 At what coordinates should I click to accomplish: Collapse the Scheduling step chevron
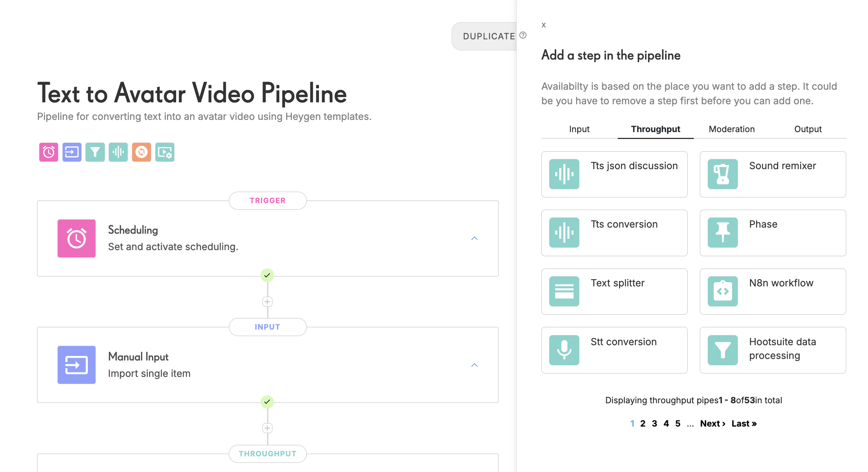pyautogui.click(x=474, y=238)
